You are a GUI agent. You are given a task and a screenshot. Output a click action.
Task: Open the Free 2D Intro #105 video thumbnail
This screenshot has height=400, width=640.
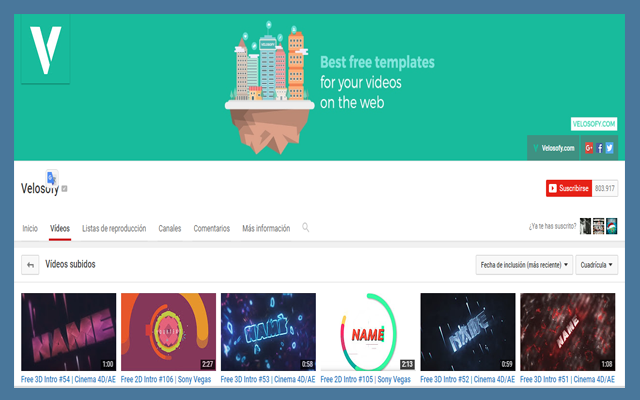[367, 332]
